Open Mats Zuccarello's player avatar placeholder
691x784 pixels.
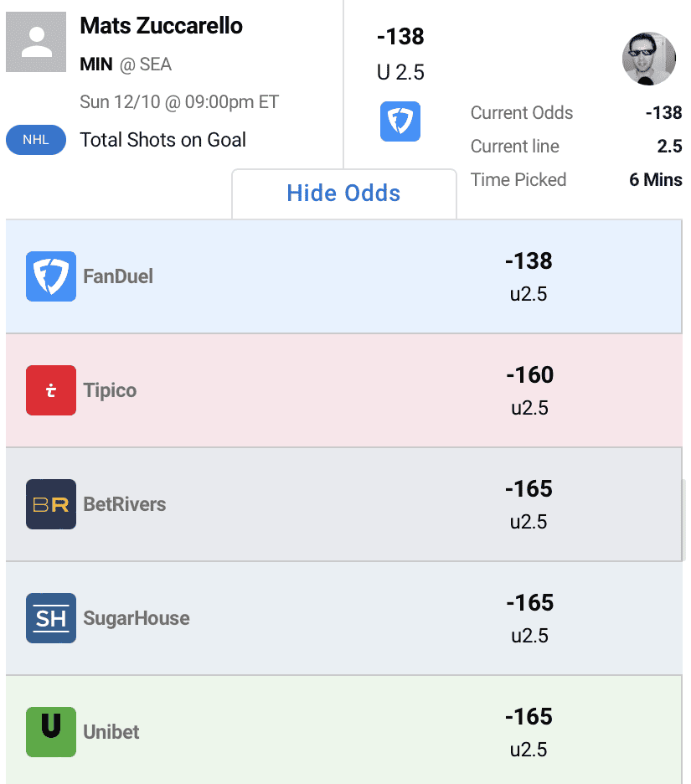coord(36,42)
